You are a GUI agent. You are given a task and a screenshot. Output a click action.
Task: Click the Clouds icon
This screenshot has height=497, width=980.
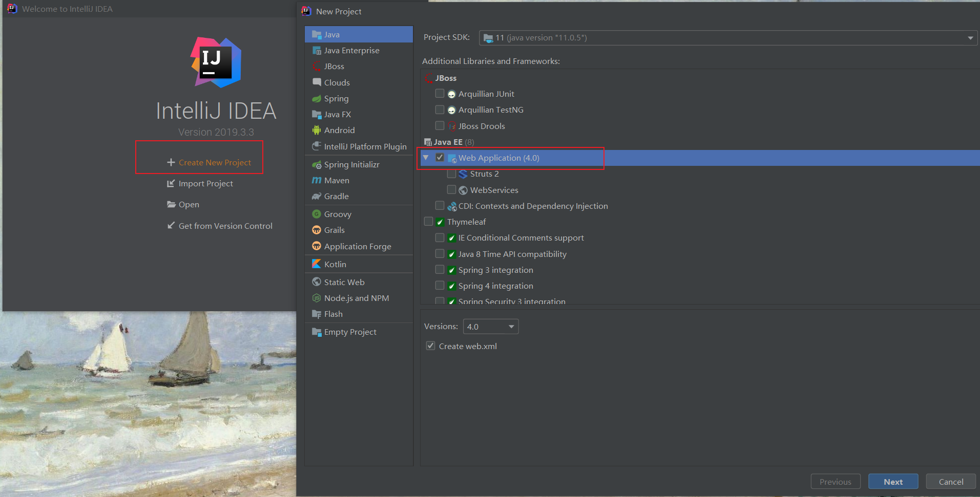click(317, 82)
